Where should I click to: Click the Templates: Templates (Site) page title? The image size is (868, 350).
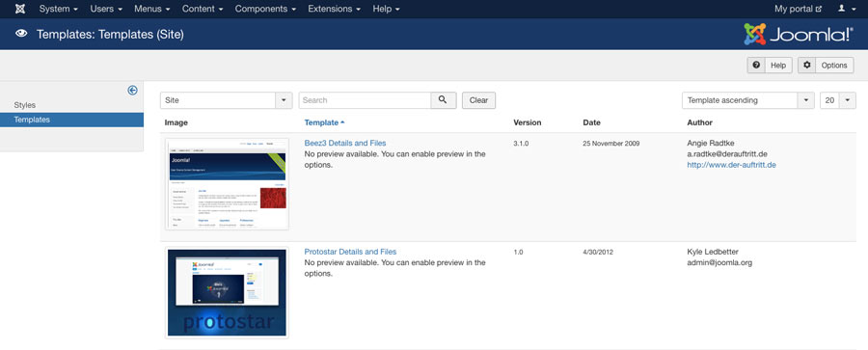click(110, 35)
